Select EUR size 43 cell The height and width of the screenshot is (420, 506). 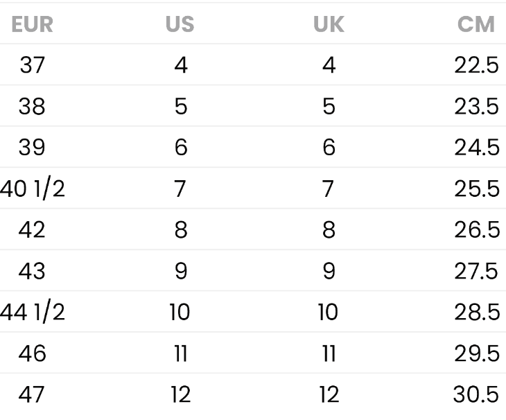(x=32, y=271)
